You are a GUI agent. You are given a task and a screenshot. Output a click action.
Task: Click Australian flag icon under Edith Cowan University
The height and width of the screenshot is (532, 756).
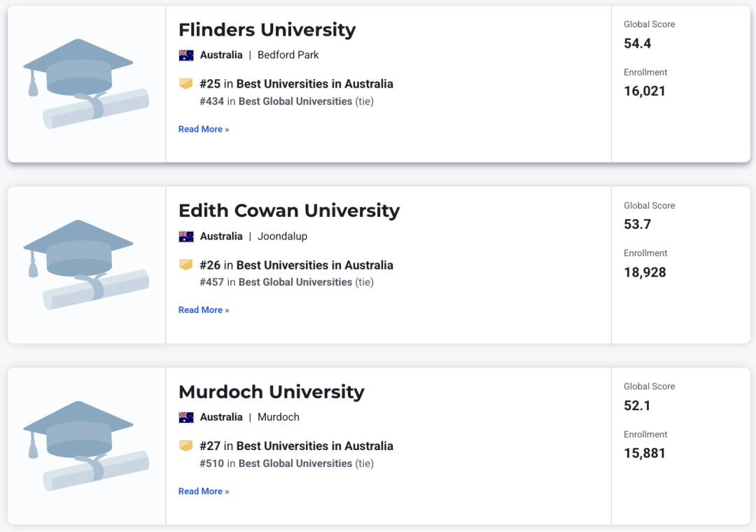(186, 237)
